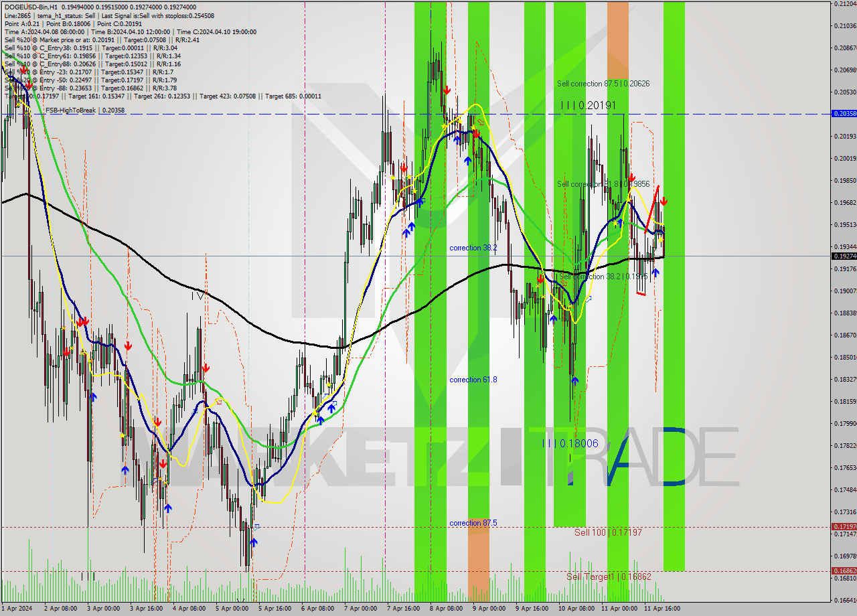Viewport: 857px width, 616px height.
Task: Select the blue 'correction 61.8' label
Action: [473, 380]
